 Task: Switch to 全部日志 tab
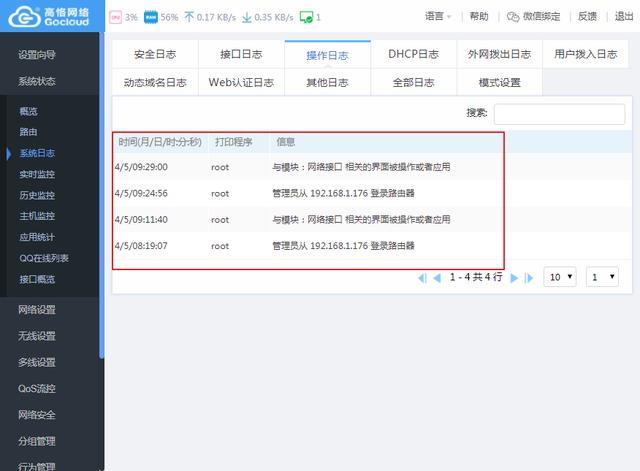pos(413,82)
